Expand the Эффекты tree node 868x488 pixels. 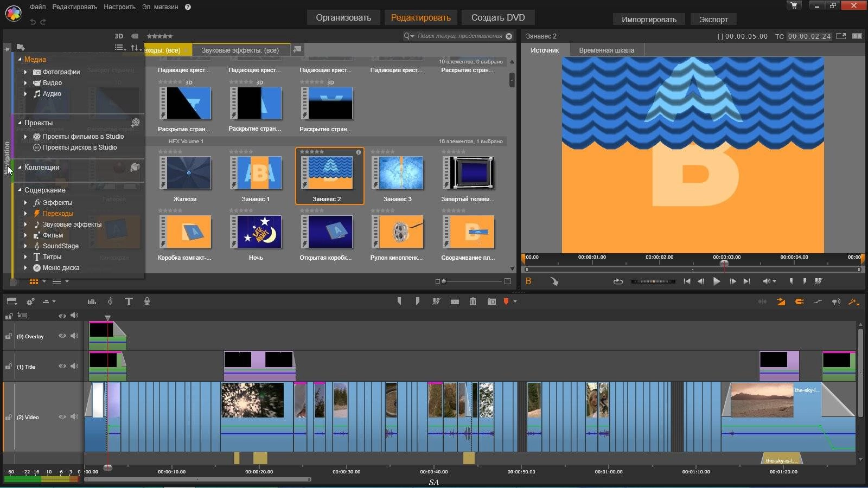25,203
